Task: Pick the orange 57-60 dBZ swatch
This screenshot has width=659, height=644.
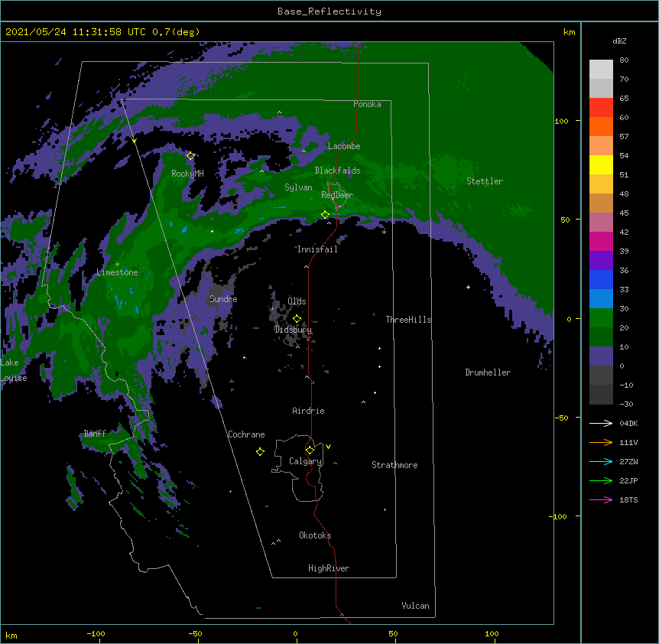Action: 601,126
